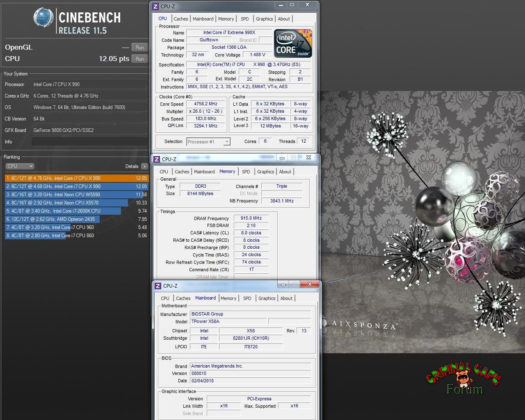Click the Cinebench globe logo icon
This screenshot has width=525, height=420.
point(43,18)
